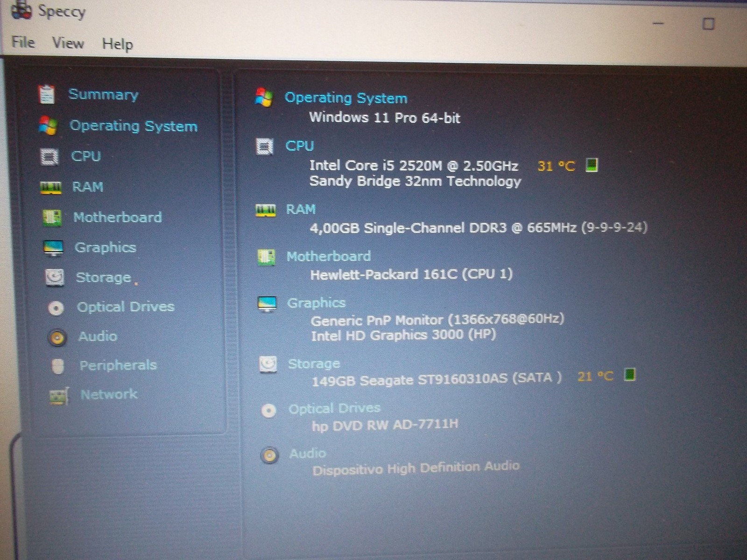
Task: Click the RAM heading link in summary
Action: (x=301, y=209)
